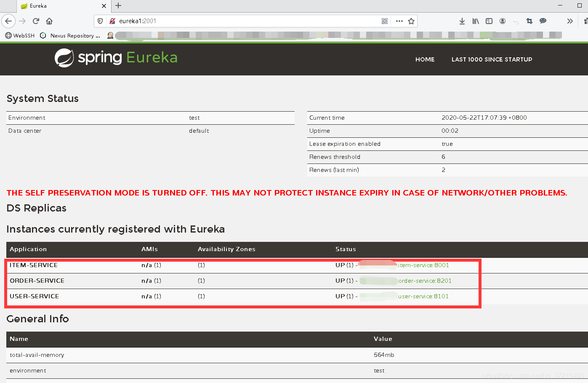The height and width of the screenshot is (383, 588).
Task: Select the Eureka browser tab
Action: tap(63, 6)
